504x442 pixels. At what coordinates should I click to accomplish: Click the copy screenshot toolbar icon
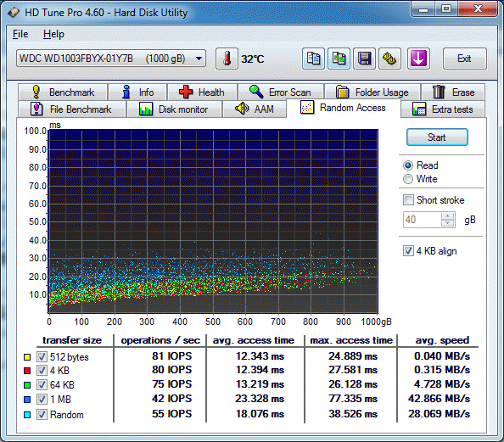(x=339, y=59)
